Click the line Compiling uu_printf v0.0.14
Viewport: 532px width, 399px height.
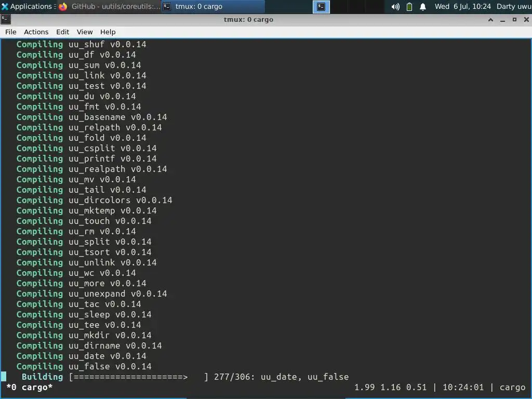click(87, 159)
